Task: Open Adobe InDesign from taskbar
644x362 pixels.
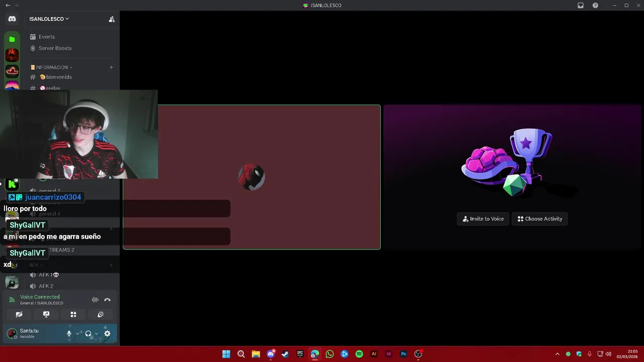Action: (388, 354)
